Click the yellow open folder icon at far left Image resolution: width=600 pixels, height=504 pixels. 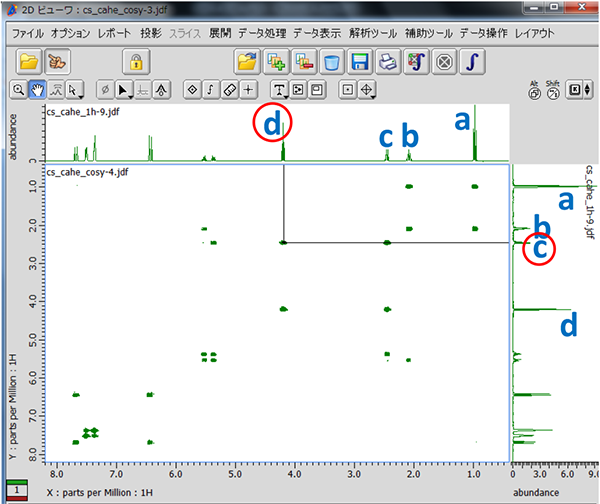pyautogui.click(x=28, y=61)
